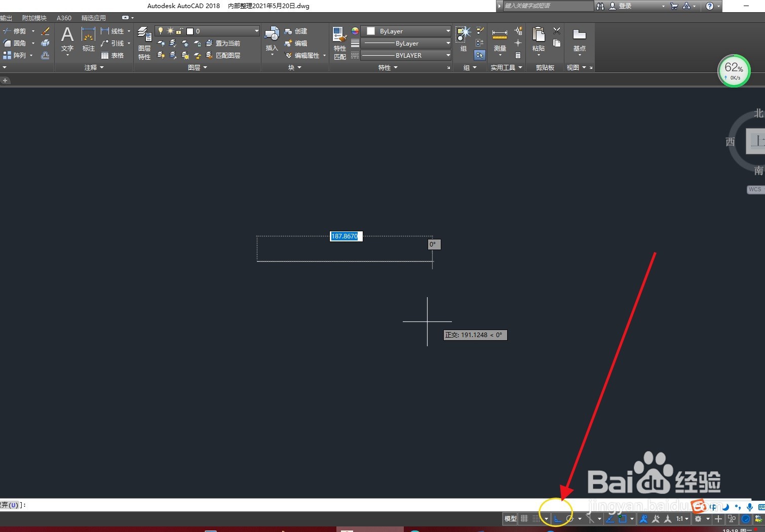Click the 187.8670 dimension input box

click(346, 236)
